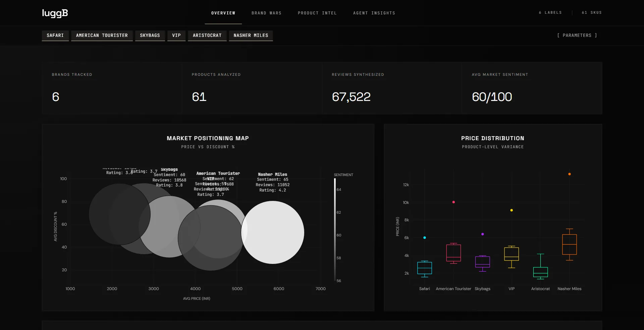The image size is (644, 330).
Task: Toggle the Safari brand filter chip
Action: coord(55,36)
